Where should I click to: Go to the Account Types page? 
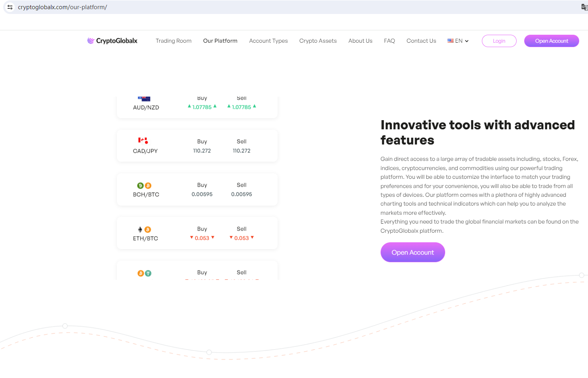pos(268,41)
